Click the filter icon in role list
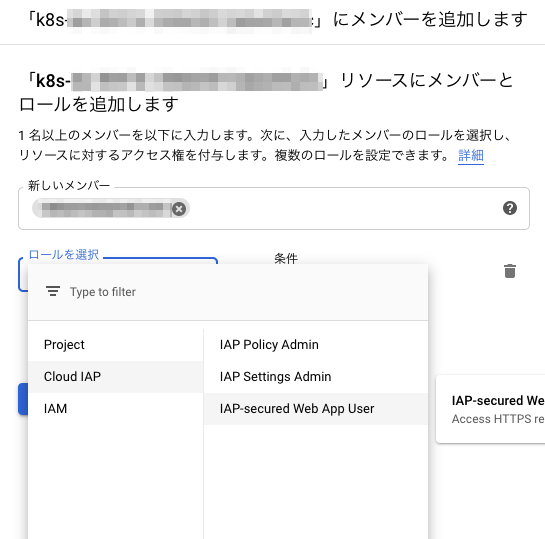 [53, 291]
